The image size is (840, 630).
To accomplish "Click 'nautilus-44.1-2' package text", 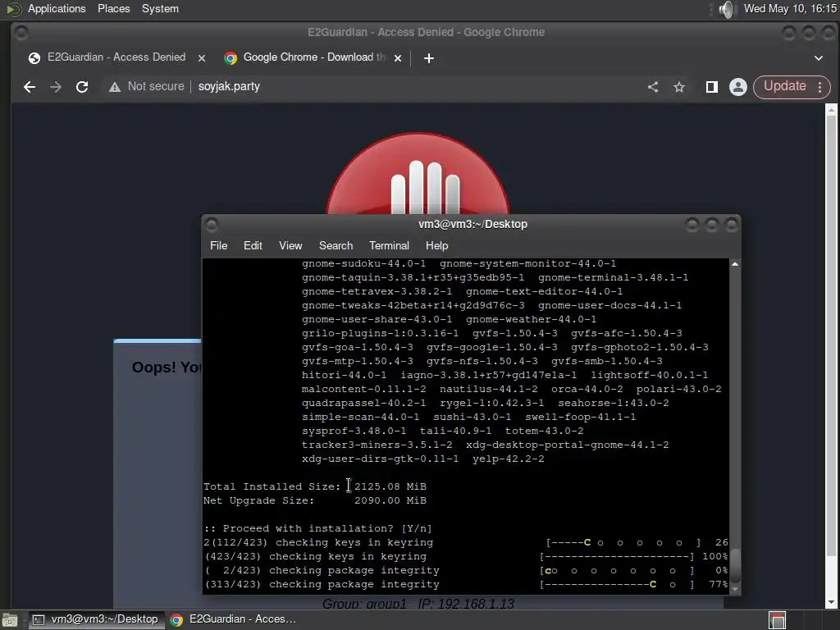I will click(x=489, y=389).
